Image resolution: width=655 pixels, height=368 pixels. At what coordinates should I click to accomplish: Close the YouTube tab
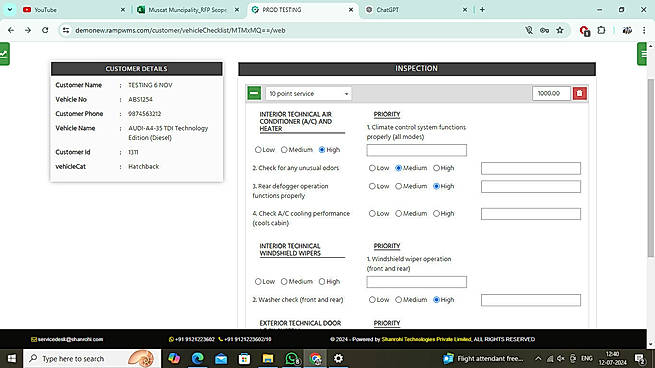[123, 10]
